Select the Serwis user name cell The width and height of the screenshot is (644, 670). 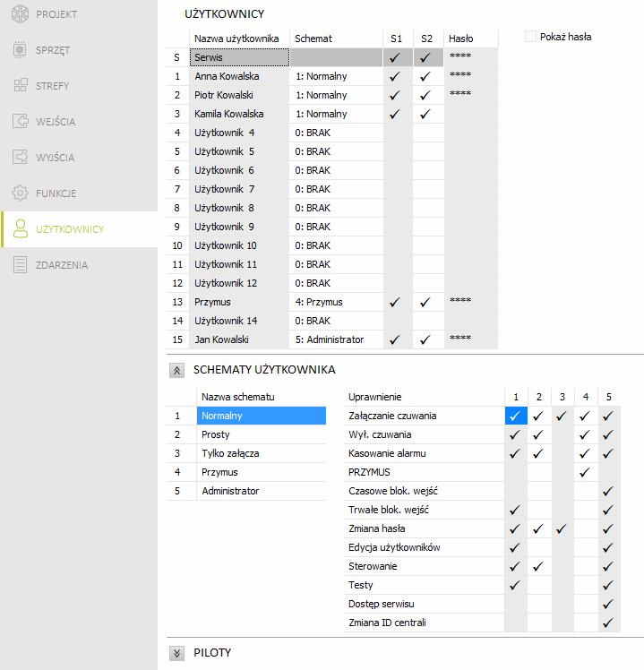[x=239, y=57]
